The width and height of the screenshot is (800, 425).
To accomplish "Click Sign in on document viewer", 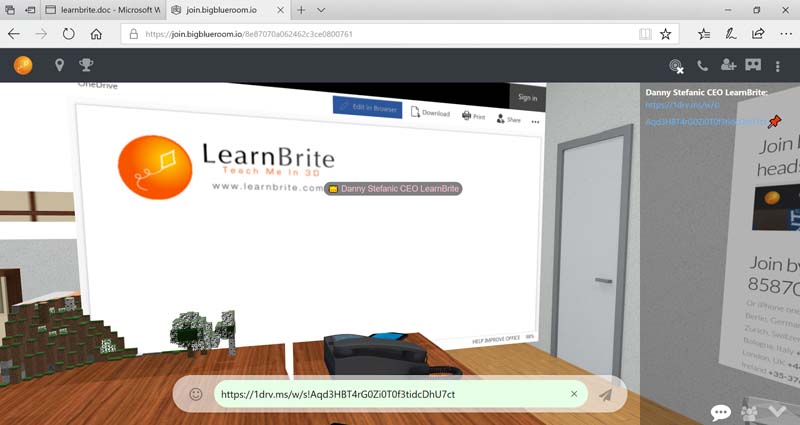I will (x=528, y=97).
